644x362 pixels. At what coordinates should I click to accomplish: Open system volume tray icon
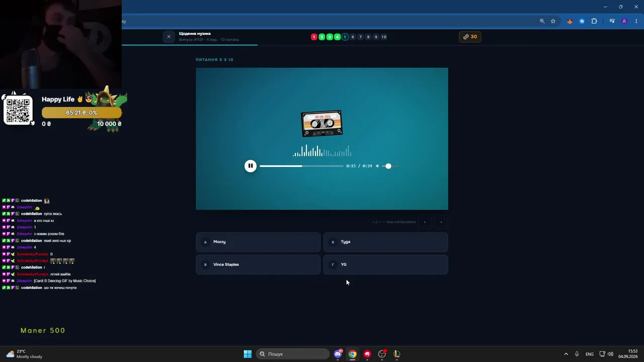tap(610, 354)
